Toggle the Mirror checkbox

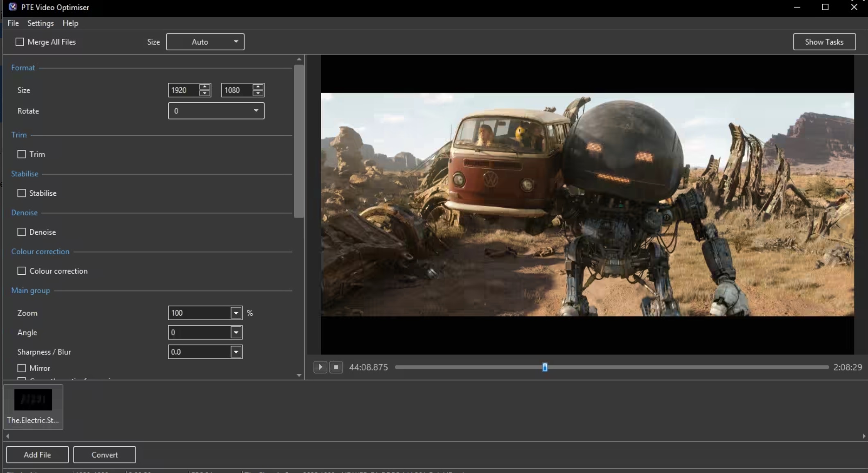[21, 368]
